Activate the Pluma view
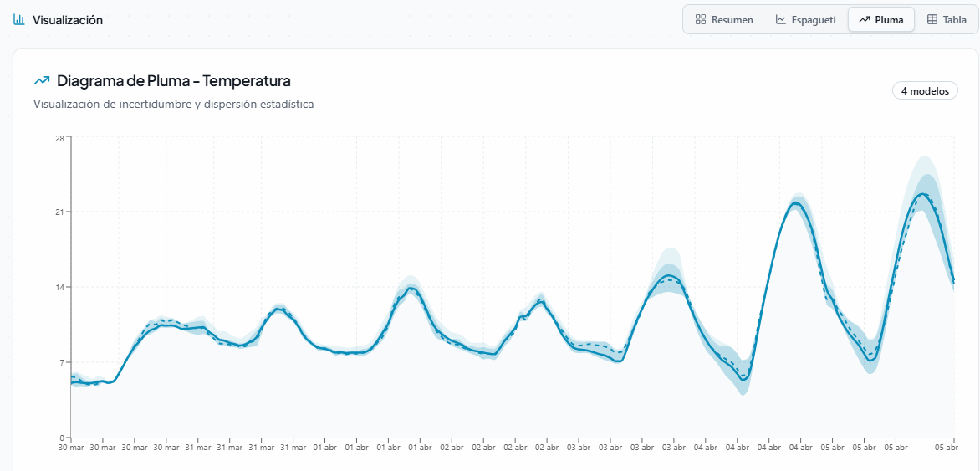 pos(880,19)
